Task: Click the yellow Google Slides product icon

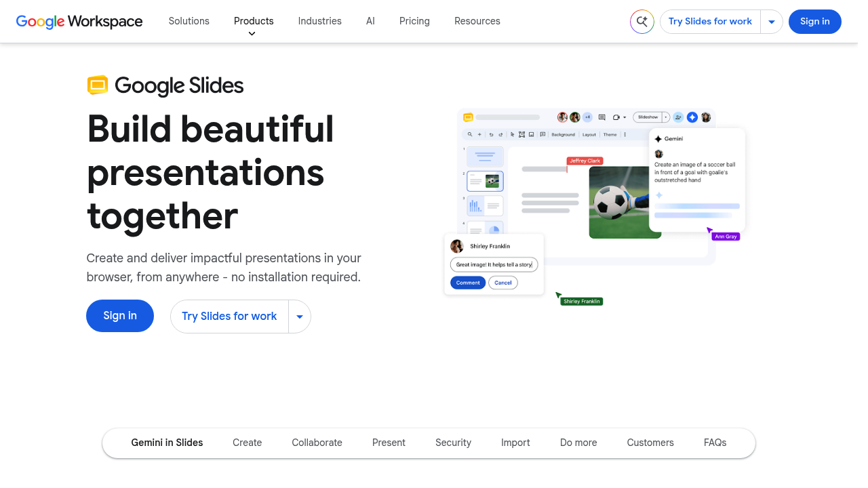Action: [x=98, y=85]
